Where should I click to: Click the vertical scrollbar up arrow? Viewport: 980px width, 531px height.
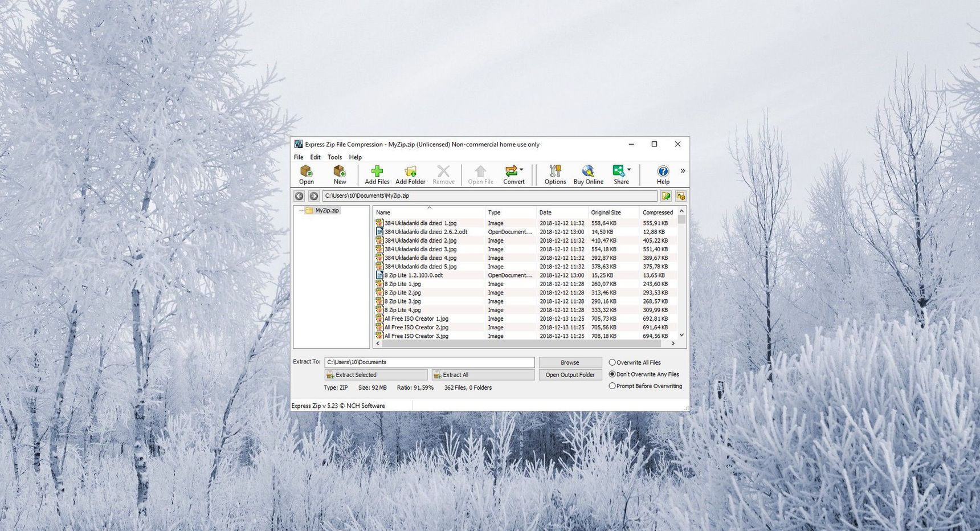pos(681,211)
